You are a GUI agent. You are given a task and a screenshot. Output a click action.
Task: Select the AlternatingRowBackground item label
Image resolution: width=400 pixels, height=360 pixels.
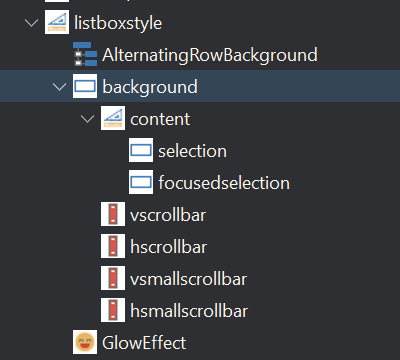(x=210, y=55)
